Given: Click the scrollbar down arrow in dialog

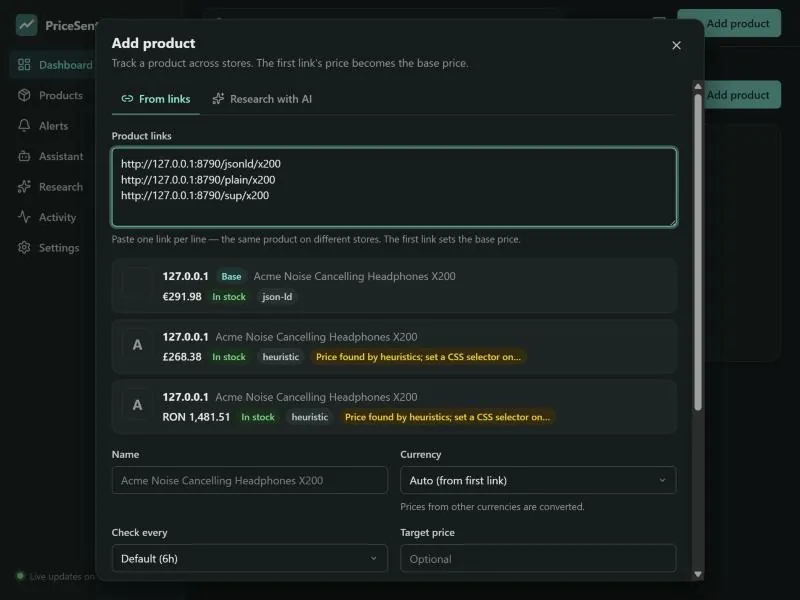Looking at the screenshot, I should pyautogui.click(x=697, y=574).
